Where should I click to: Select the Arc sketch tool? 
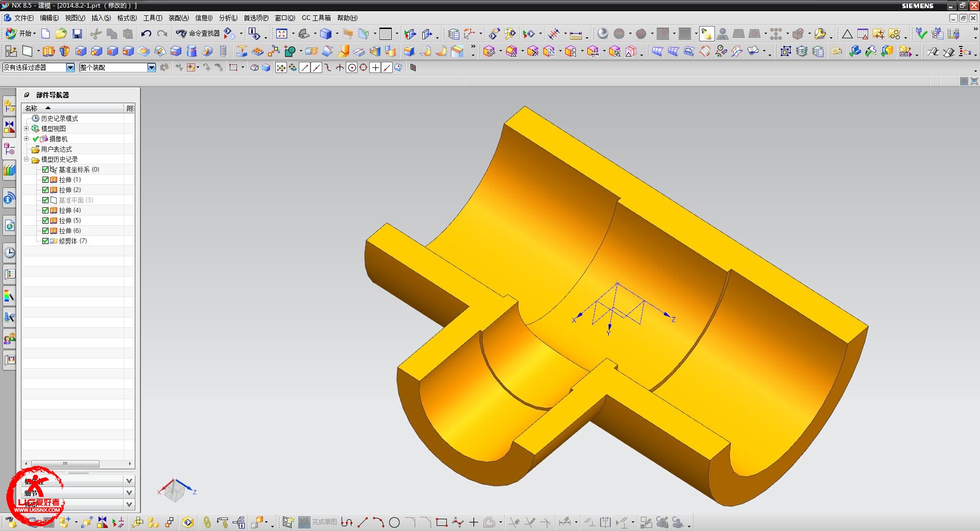[x=378, y=522]
